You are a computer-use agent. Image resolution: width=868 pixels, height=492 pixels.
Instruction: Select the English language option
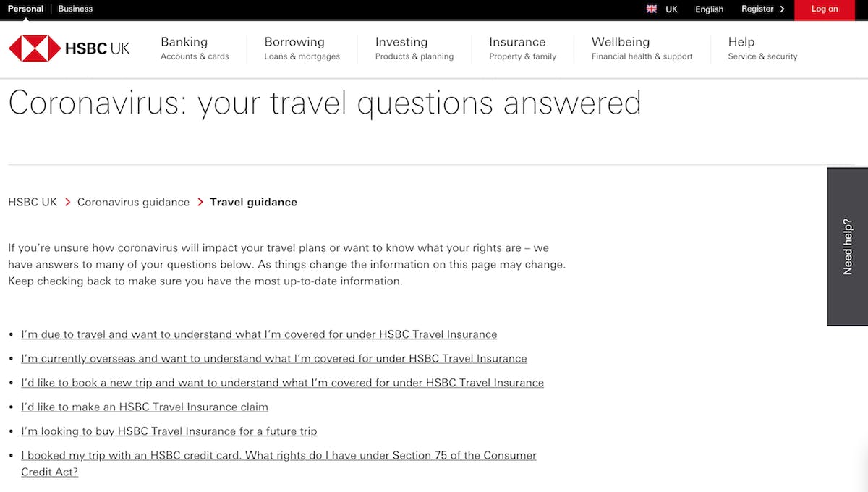[709, 9]
